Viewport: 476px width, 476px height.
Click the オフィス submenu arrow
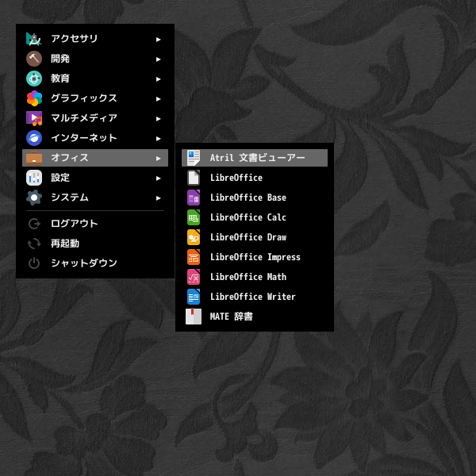158,159
